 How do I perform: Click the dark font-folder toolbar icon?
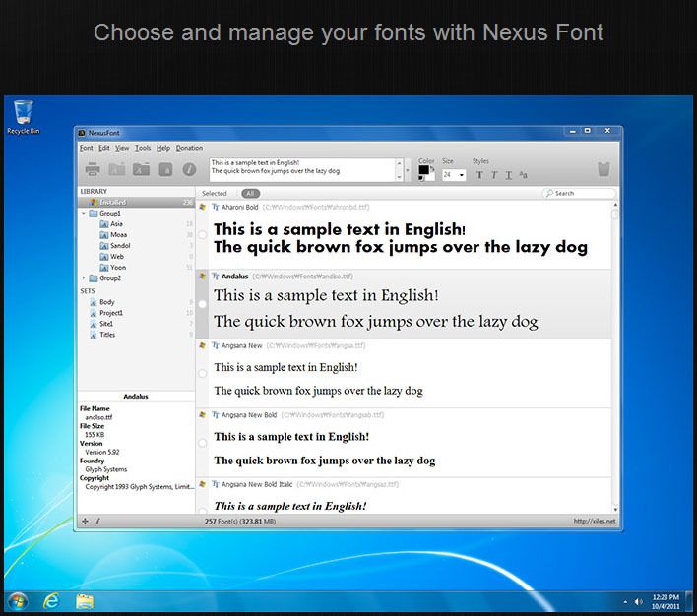[141, 169]
